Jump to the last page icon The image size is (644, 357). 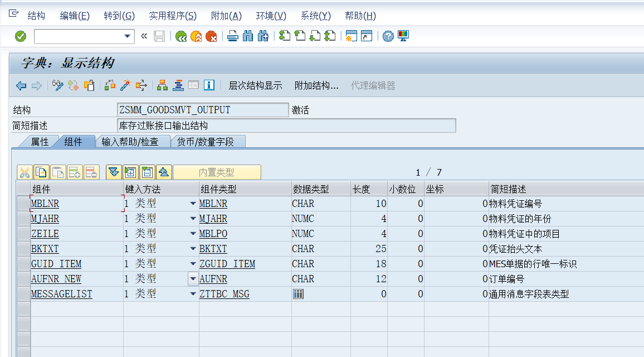pyautogui.click(x=330, y=36)
